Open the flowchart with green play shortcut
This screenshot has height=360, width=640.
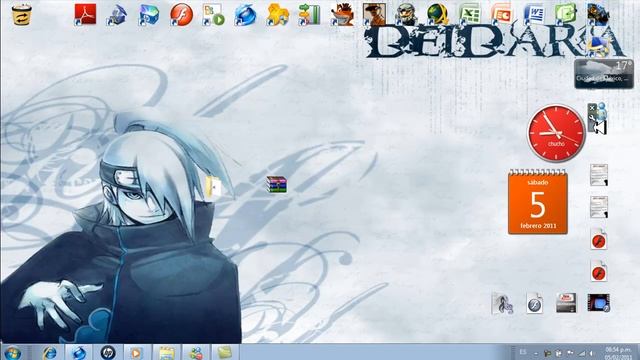(213, 14)
